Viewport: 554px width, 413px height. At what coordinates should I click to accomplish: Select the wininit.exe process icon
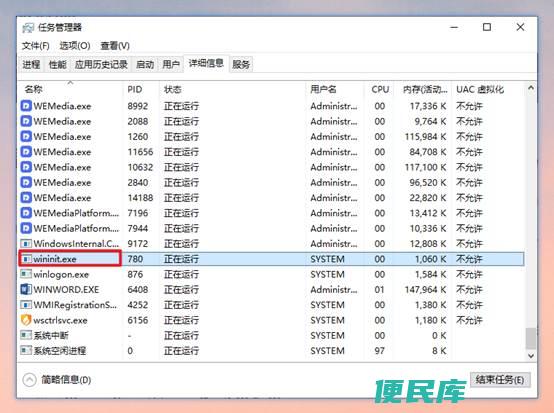click(26, 259)
